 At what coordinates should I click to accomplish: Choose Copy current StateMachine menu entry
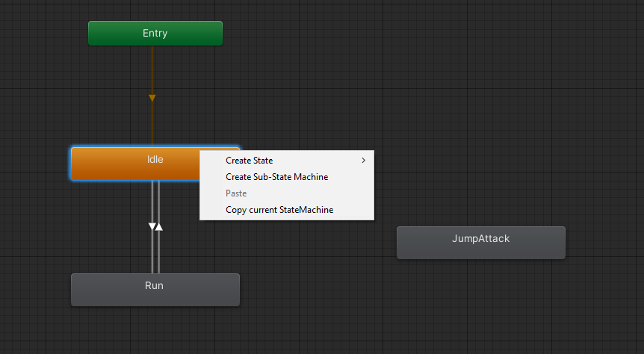[x=287, y=210]
